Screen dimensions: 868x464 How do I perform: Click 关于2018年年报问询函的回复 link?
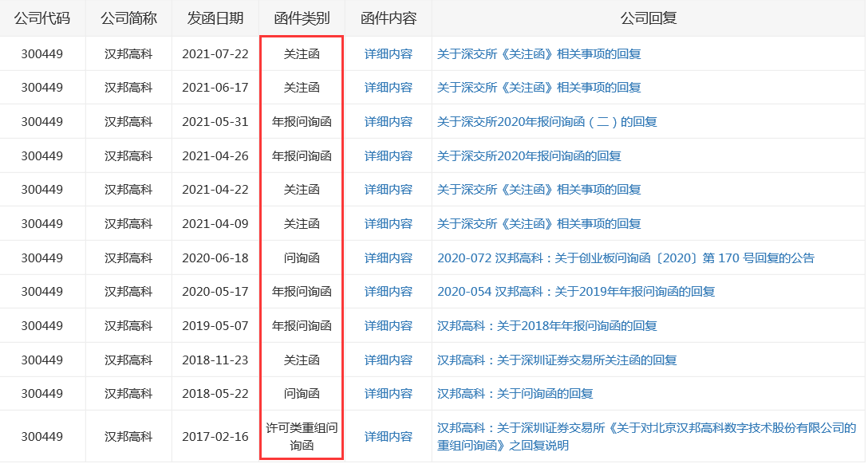(x=546, y=326)
